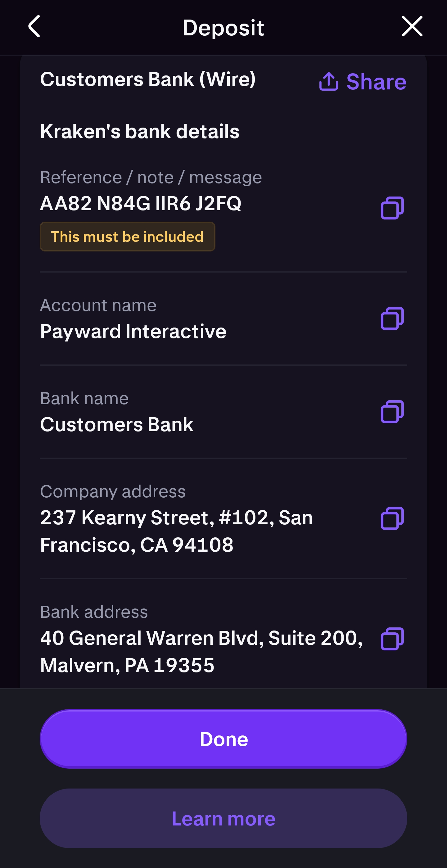Image resolution: width=447 pixels, height=868 pixels.
Task: Tap the 'This must be included' badge
Action: coord(127,237)
